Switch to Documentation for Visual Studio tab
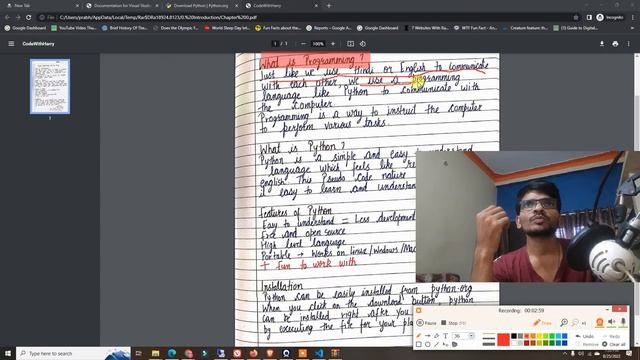This screenshot has height=360, width=640. click(x=122, y=6)
